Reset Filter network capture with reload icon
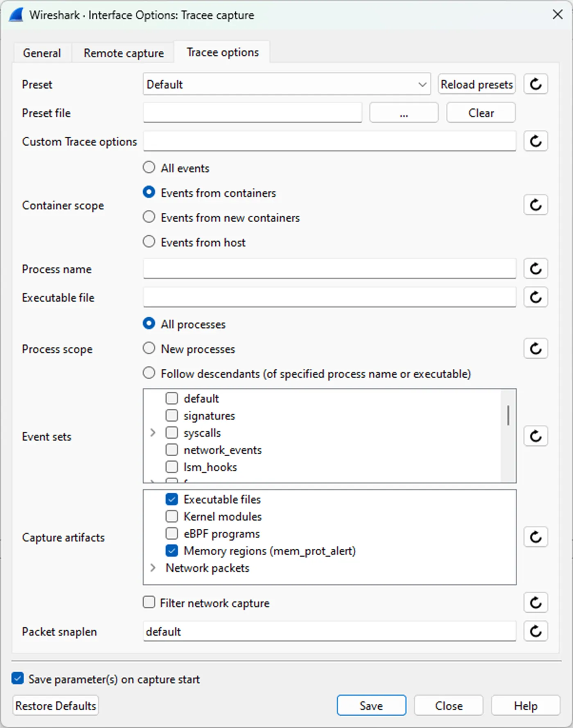Screen dimensions: 573x728 [x=536, y=603]
